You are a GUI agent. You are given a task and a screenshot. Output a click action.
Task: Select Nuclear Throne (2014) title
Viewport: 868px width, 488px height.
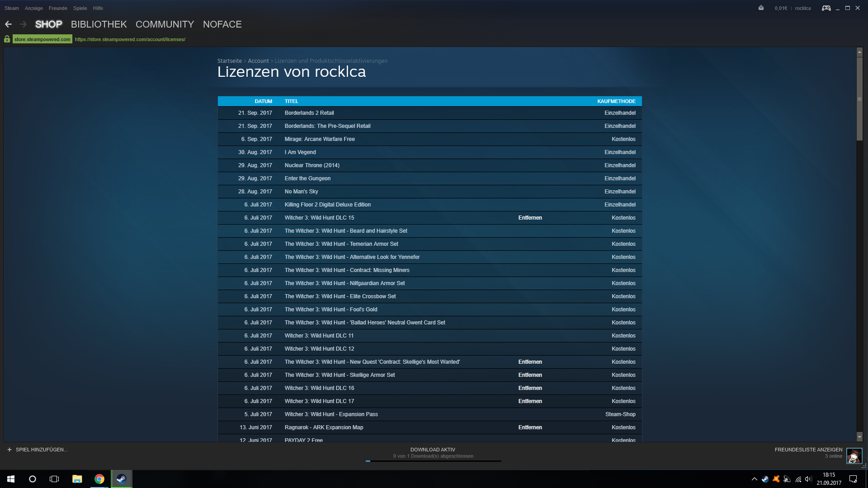tap(312, 165)
